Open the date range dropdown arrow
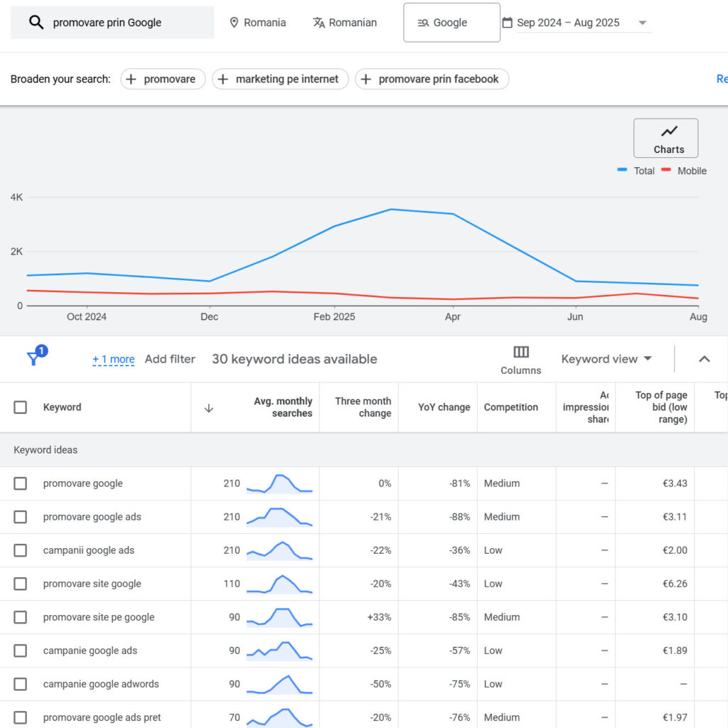Image resolution: width=728 pixels, height=728 pixels. 643,22
